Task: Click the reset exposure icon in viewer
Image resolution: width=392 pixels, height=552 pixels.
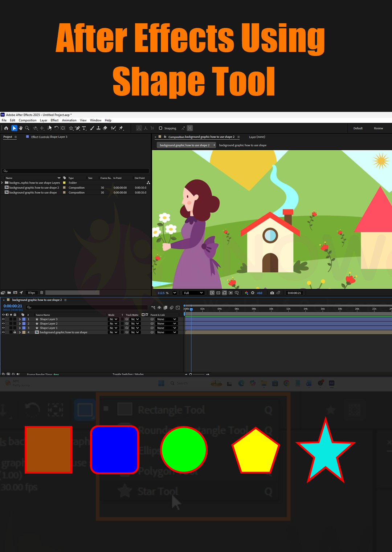Action: point(253,293)
